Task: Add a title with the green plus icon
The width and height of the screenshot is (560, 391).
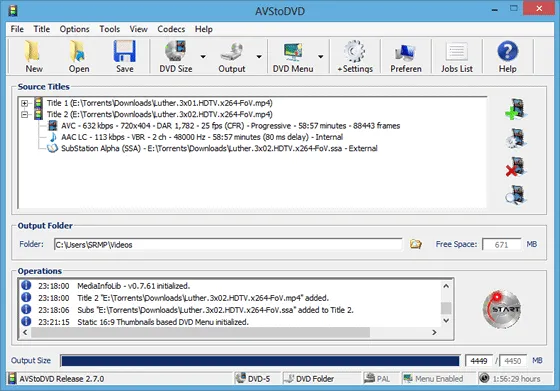Action: [x=516, y=109]
